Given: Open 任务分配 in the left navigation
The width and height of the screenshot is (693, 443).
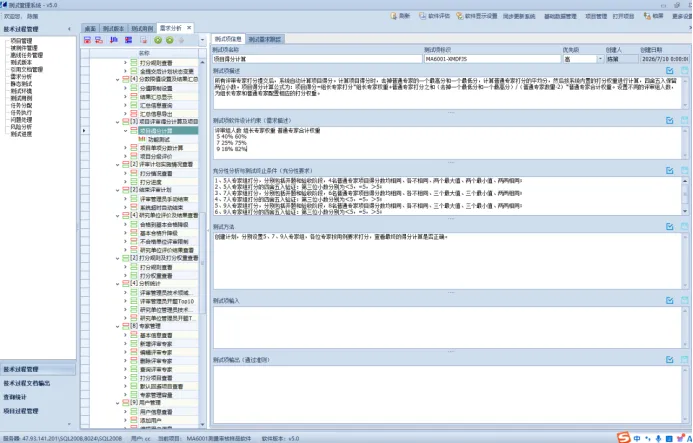Looking at the screenshot, I should [21, 105].
